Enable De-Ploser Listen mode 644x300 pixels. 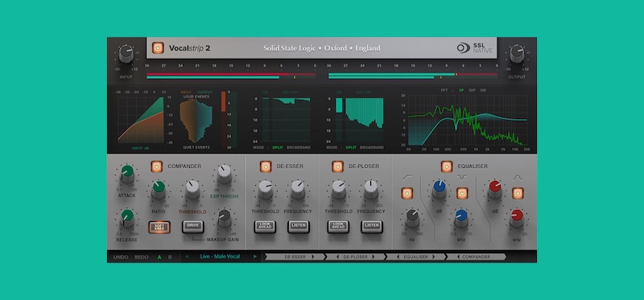pyautogui.click(x=371, y=227)
